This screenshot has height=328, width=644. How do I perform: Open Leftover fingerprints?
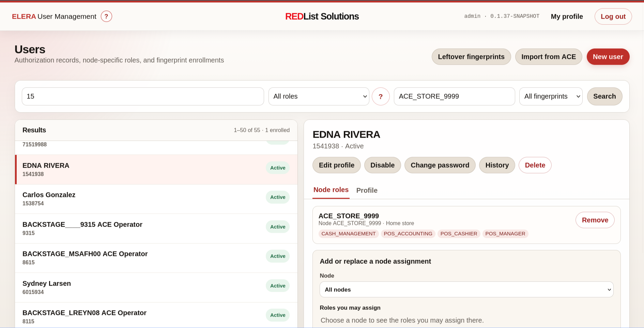pyautogui.click(x=471, y=57)
